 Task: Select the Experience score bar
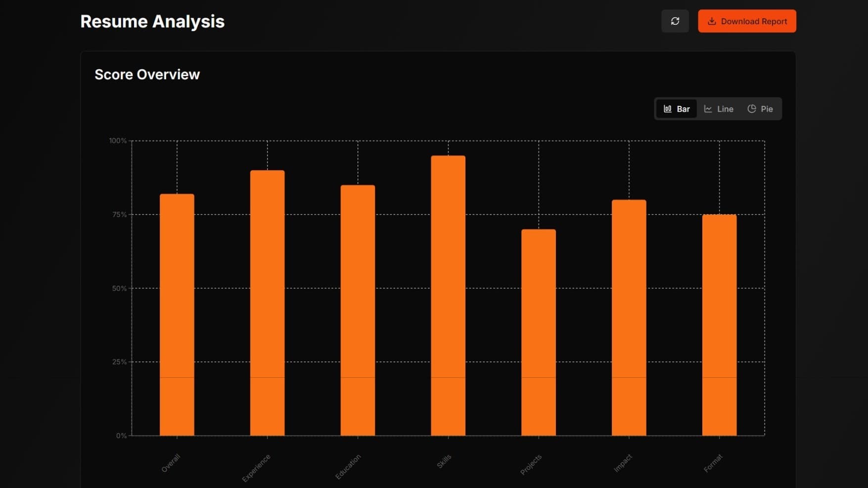(267, 303)
